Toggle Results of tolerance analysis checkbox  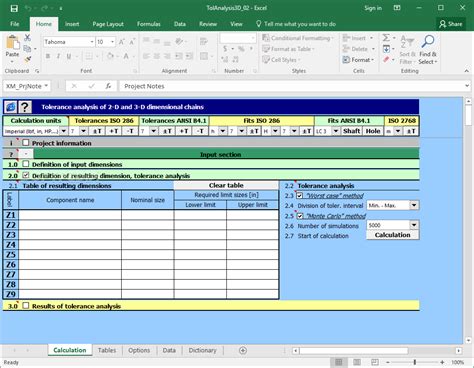26,305
